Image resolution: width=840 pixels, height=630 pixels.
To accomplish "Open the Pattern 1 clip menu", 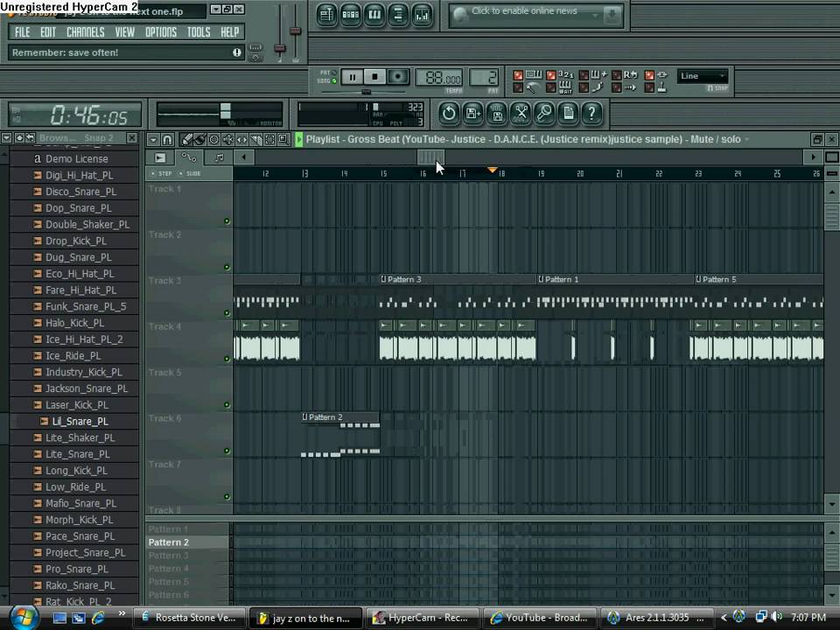I will click(x=541, y=279).
